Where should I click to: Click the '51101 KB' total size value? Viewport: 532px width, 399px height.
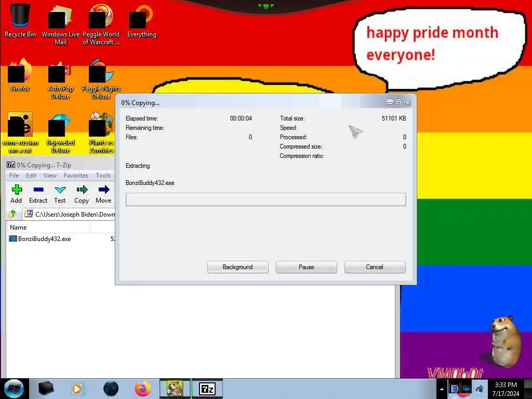(x=394, y=118)
